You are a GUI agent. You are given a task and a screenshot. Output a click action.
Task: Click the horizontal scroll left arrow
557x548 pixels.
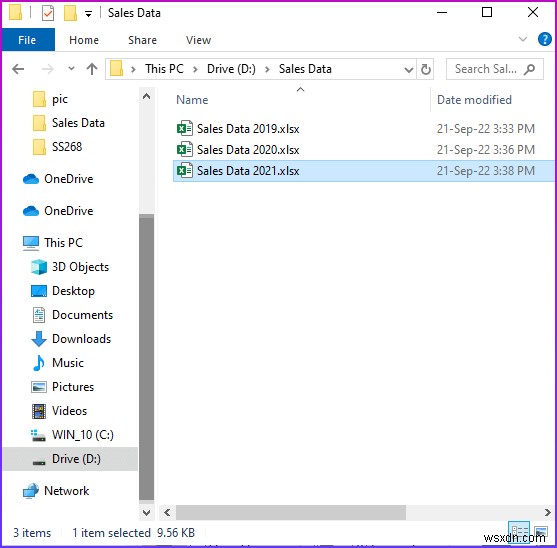click(167, 512)
